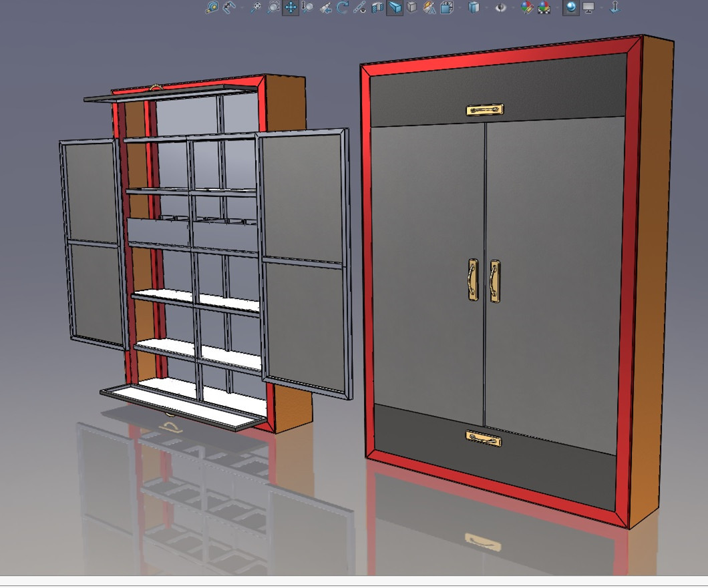Select the right door handle of closed cabinet

[495, 281]
